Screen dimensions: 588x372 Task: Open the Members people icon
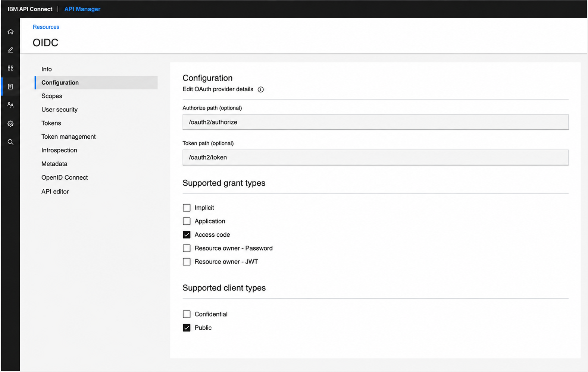10,105
